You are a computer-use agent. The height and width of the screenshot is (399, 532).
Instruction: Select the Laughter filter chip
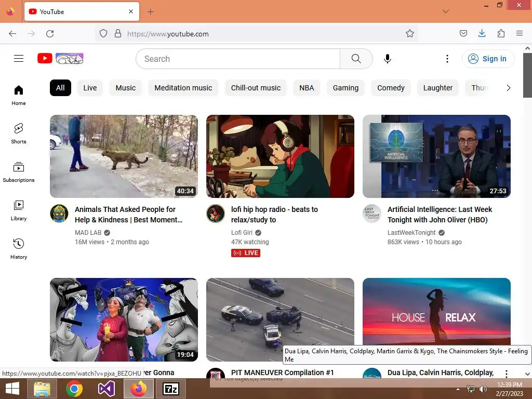(437, 88)
